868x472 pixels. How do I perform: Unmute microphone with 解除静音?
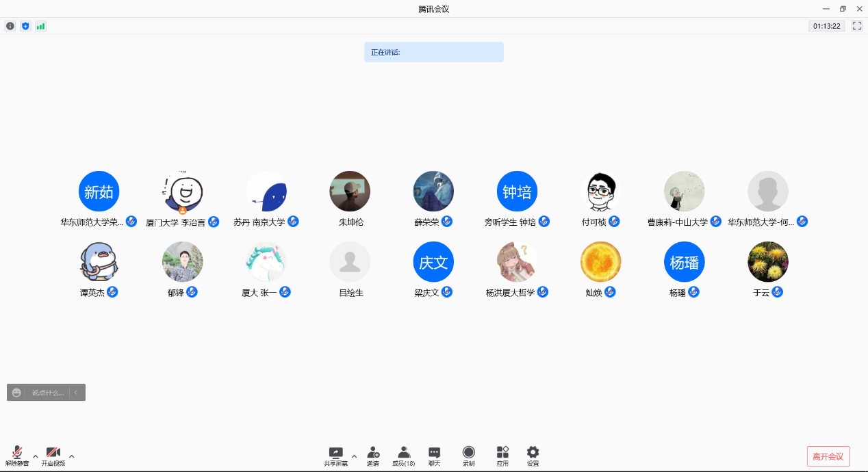(x=17, y=456)
